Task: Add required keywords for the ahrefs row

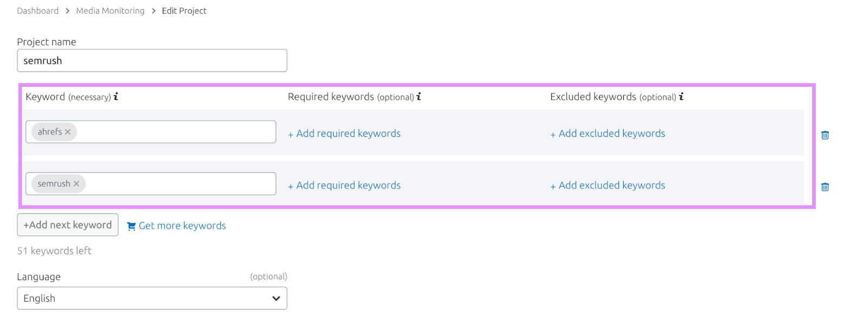Action: [348, 134]
